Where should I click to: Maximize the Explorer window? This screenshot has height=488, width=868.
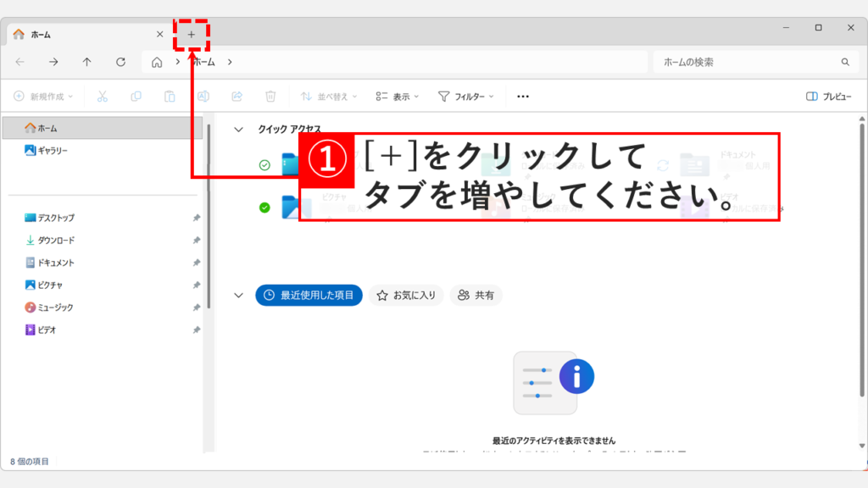[x=818, y=28]
